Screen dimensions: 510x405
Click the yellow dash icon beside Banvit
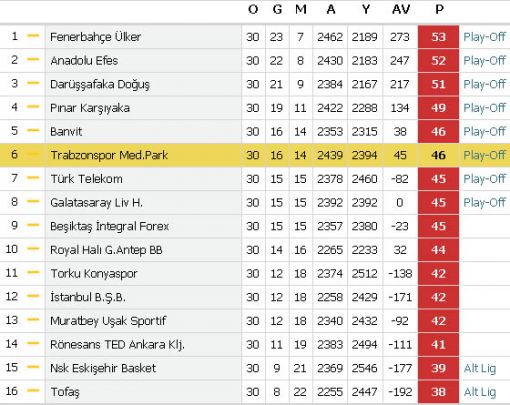pyautogui.click(x=33, y=130)
